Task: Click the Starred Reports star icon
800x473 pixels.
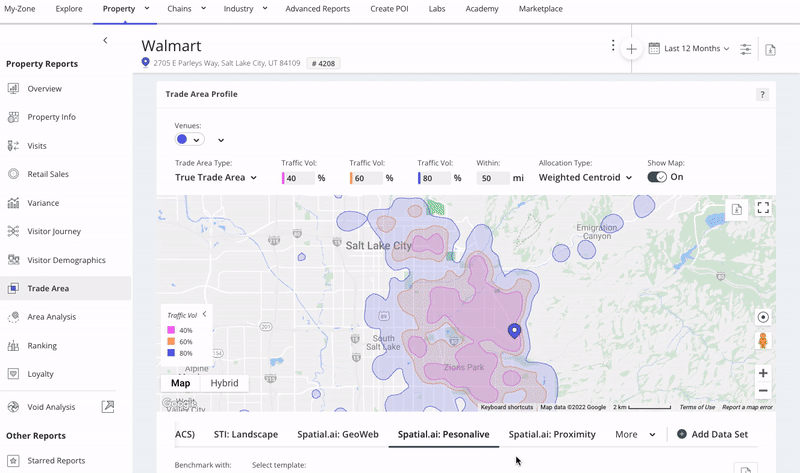Action: point(13,460)
